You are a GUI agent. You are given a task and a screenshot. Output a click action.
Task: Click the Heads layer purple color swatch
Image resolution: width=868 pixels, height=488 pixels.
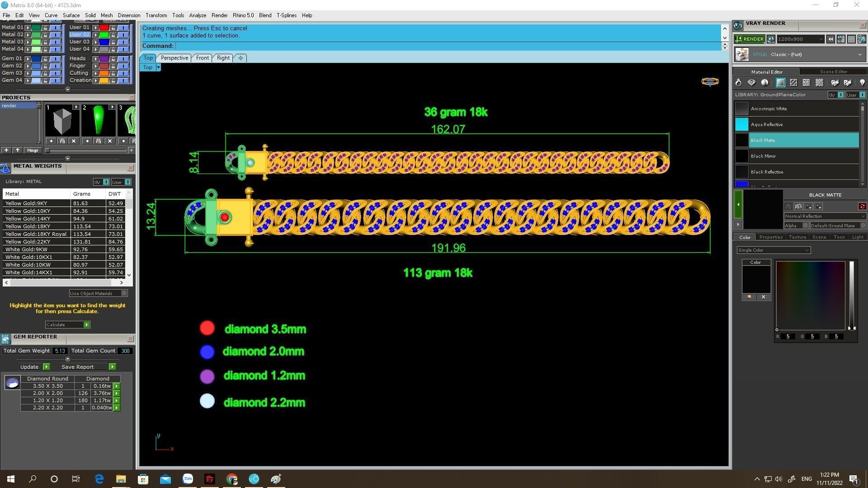point(104,59)
